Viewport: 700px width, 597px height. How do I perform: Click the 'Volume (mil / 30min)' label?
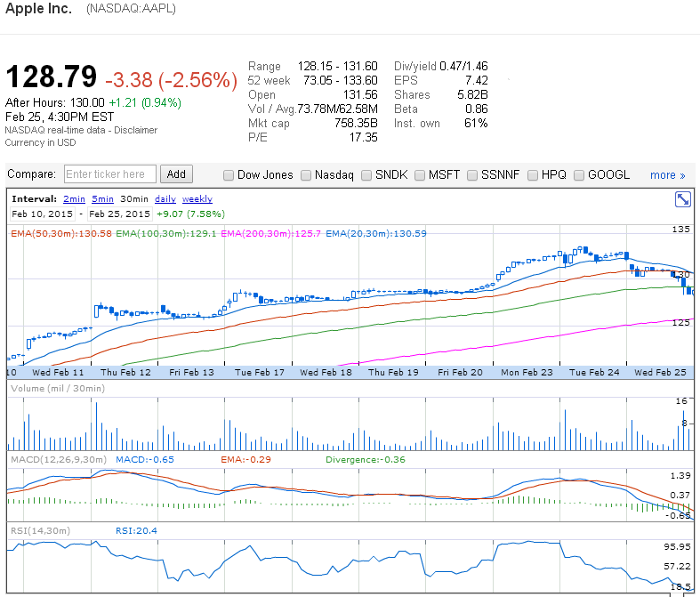click(x=58, y=389)
